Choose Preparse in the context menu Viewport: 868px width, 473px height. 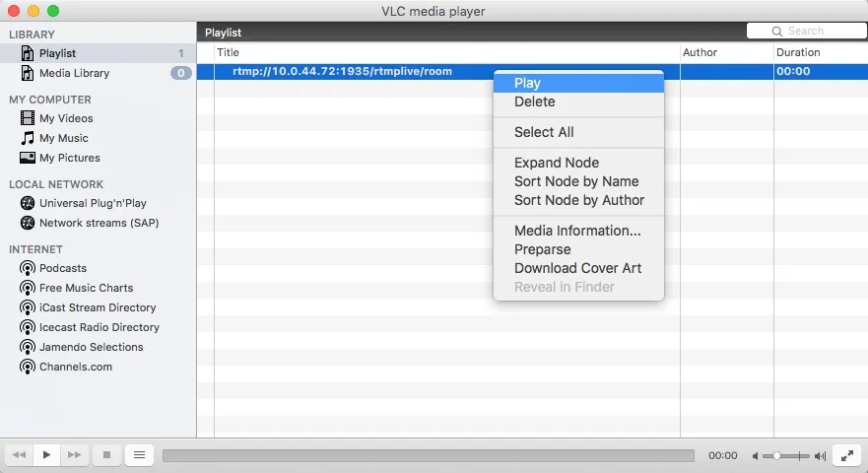pyautogui.click(x=578, y=249)
